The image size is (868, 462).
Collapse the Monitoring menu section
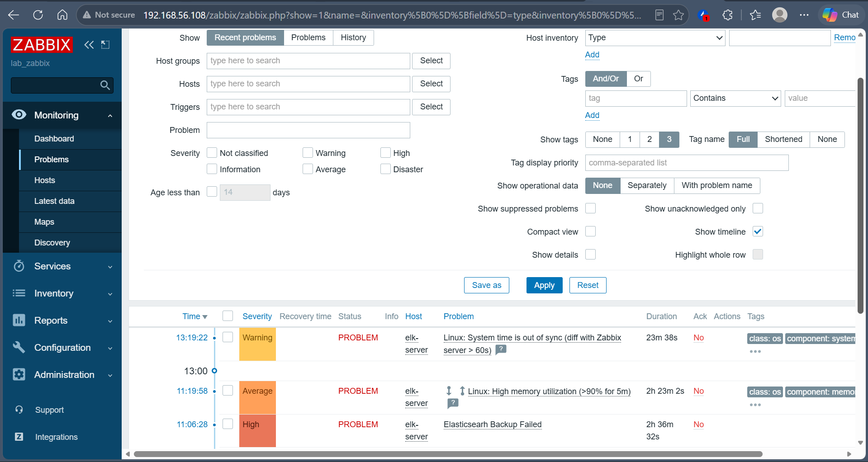point(110,116)
